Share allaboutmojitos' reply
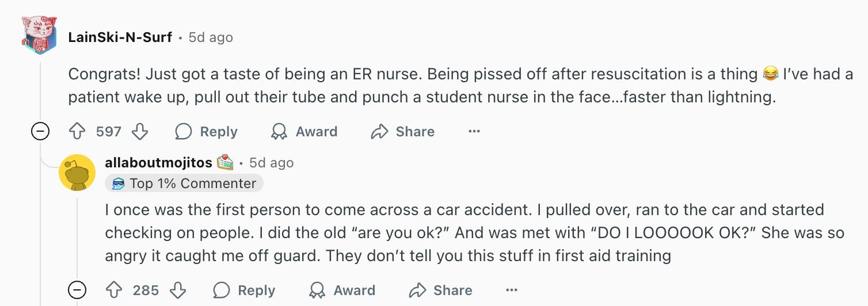Screen dimensions: 868x306 [440, 290]
